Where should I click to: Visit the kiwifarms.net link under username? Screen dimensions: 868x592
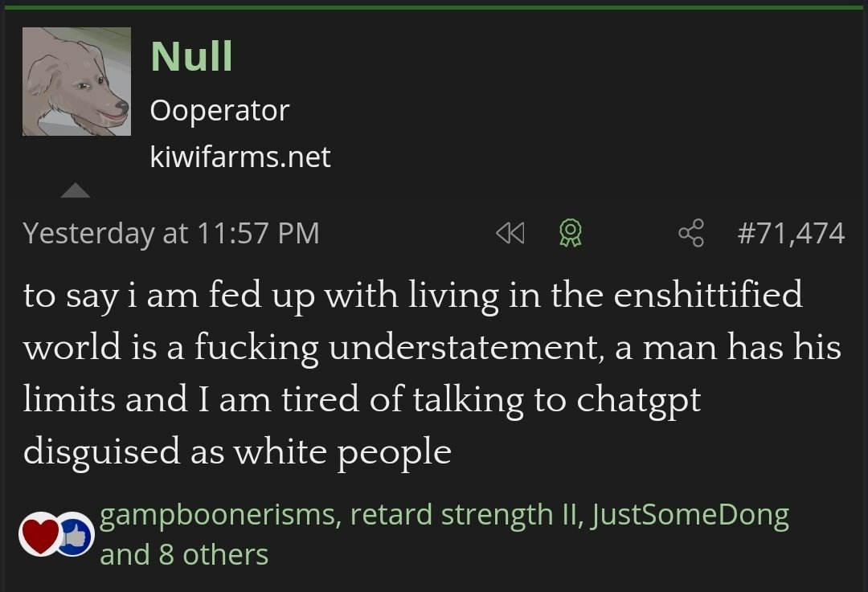pyautogui.click(x=240, y=157)
